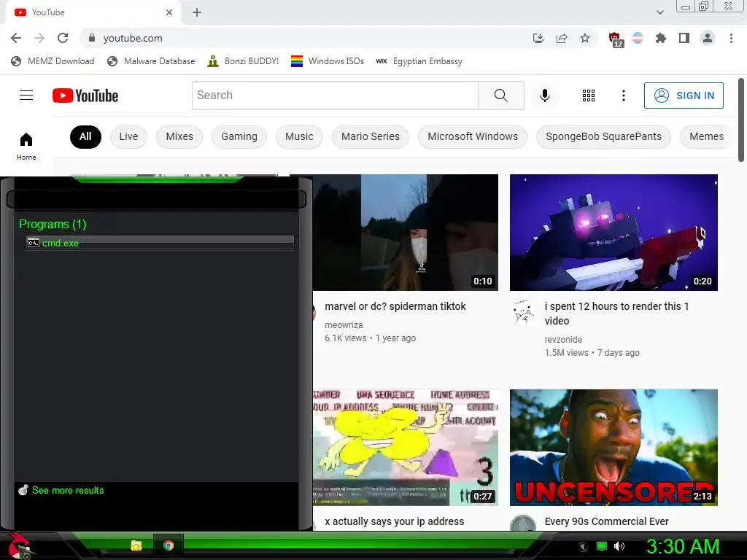Open the YouTube apps grid icon
Viewport: 747px width, 560px height.
point(589,96)
